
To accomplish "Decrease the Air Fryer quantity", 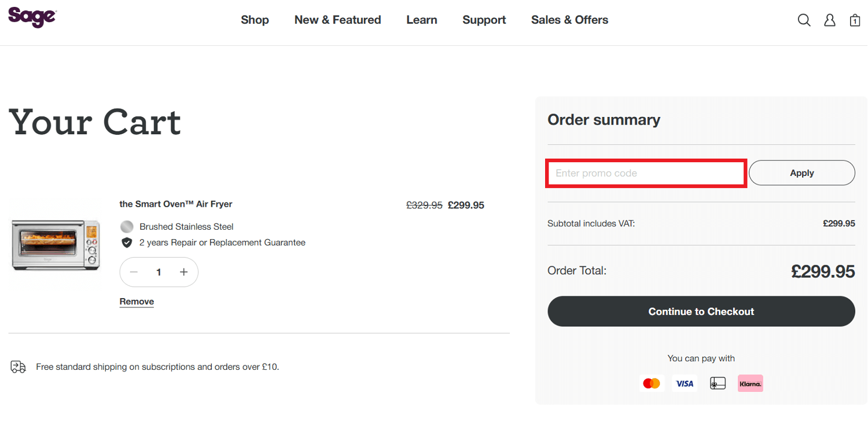I will [x=134, y=271].
